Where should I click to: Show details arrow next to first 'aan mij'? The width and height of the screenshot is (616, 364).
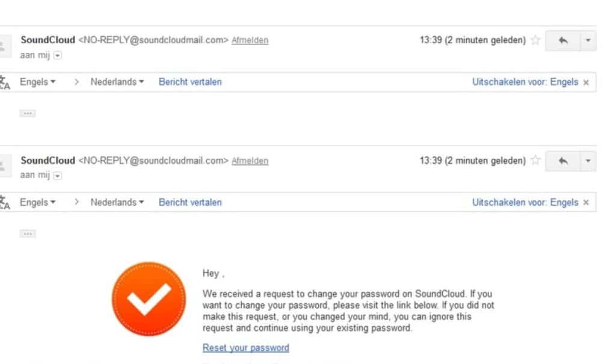tap(57, 55)
